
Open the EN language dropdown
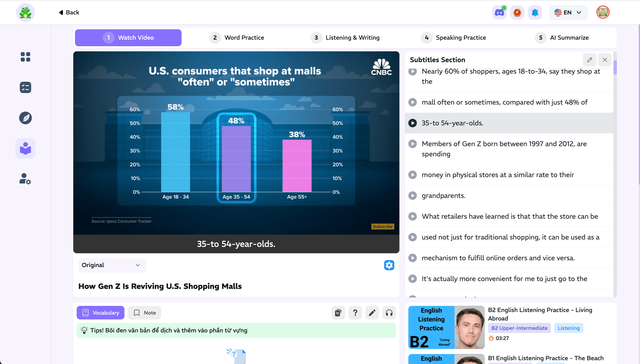coord(568,13)
